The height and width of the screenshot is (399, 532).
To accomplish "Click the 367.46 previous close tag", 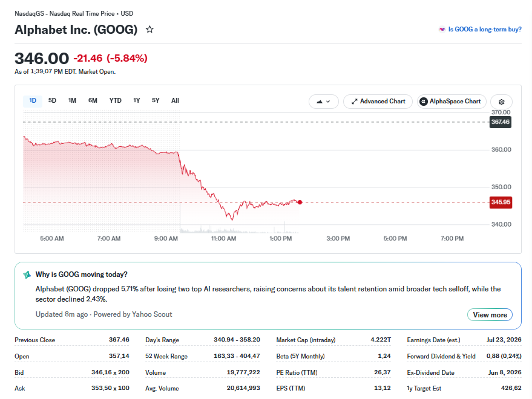I will click(500, 122).
